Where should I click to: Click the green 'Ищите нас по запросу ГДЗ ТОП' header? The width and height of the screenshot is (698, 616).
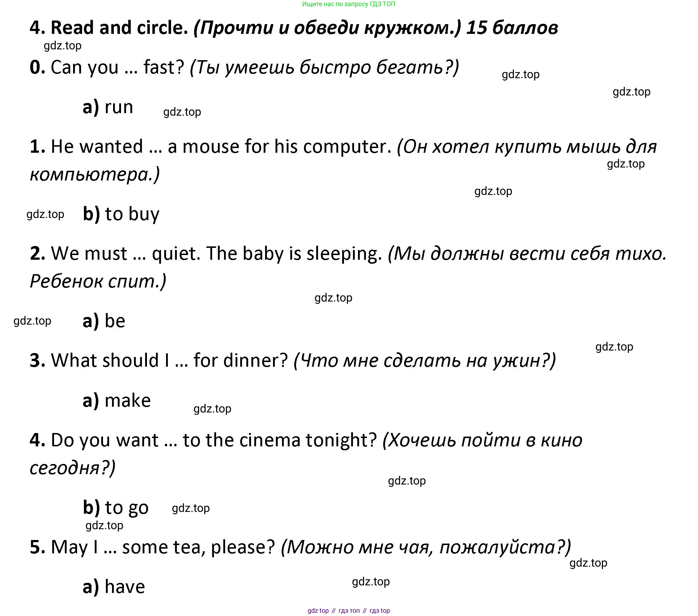point(349,4)
